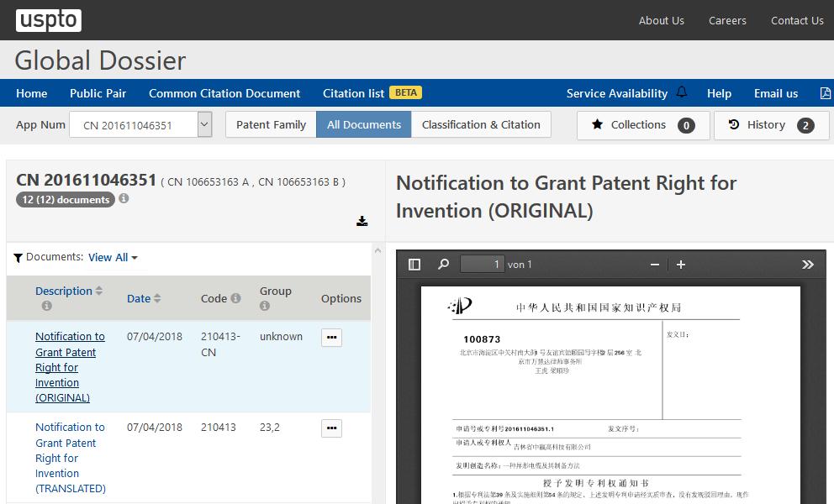
Task: Open options menu for the ORIGINAL notification row
Action: 330,337
